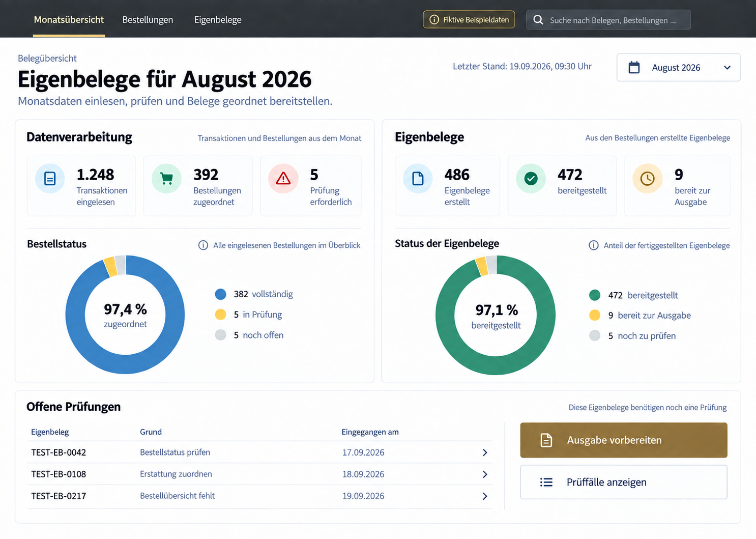Viewport: 756px width, 539px height.
Task: Click the Eigenbelege erstellt file icon
Action: tap(418, 179)
